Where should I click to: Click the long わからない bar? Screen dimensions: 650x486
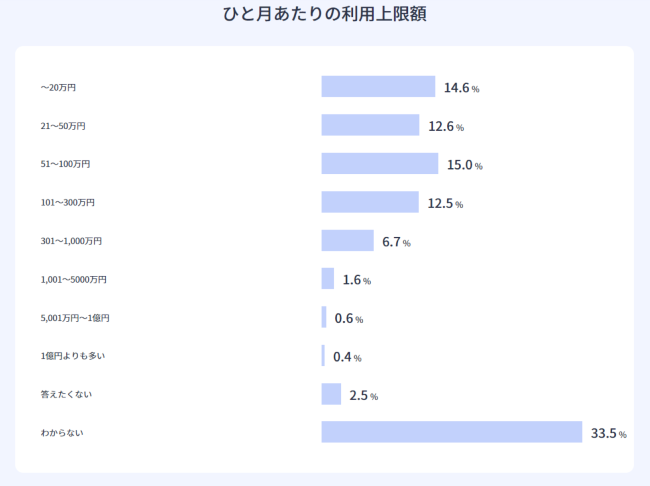point(451,432)
